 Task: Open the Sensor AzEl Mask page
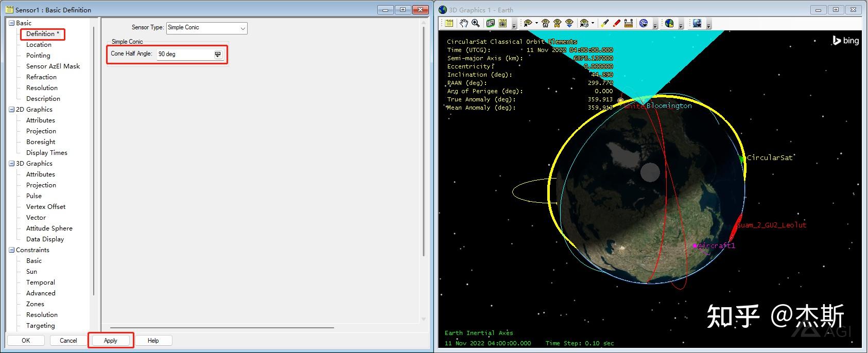pos(53,66)
